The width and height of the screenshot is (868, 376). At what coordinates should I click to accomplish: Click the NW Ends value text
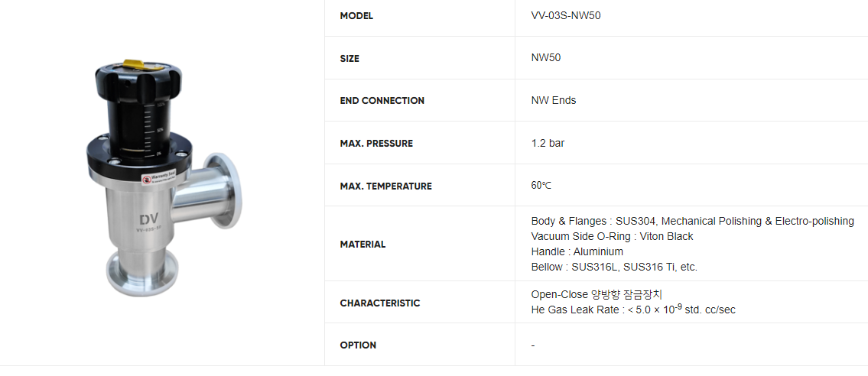tap(554, 100)
